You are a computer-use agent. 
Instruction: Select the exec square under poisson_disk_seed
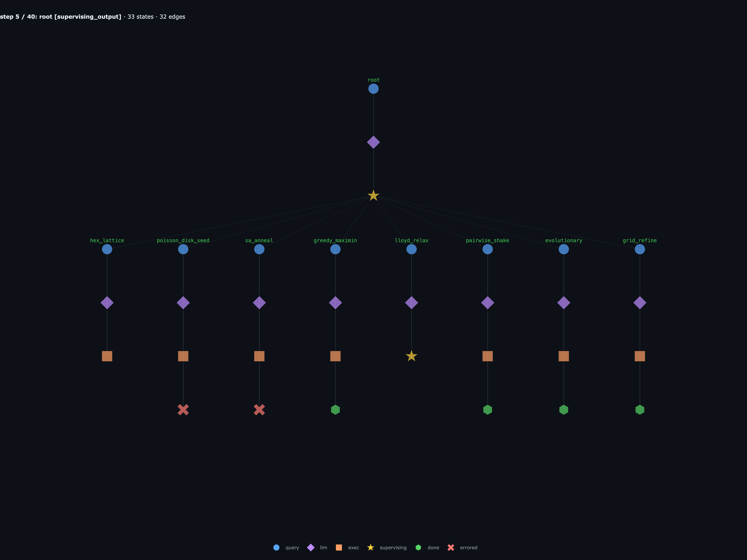click(x=183, y=356)
